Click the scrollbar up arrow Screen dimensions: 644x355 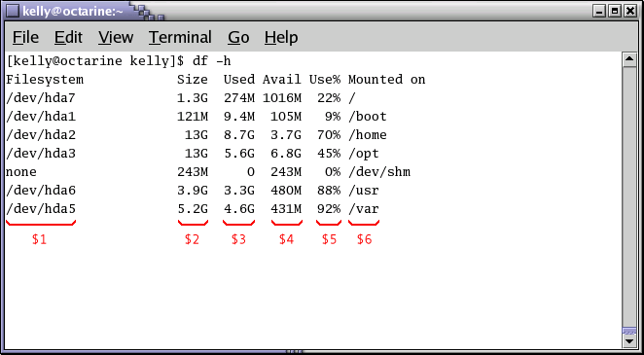coord(629,60)
